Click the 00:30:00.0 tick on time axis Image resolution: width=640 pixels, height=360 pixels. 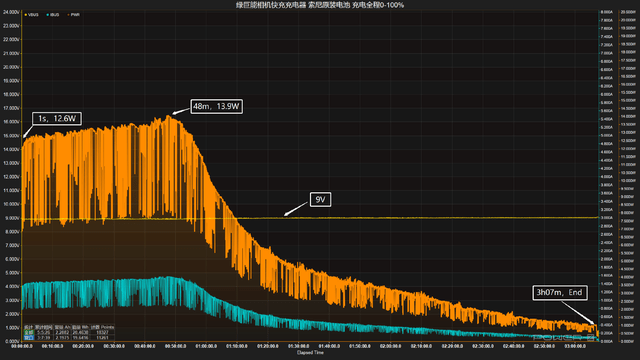[114, 346]
